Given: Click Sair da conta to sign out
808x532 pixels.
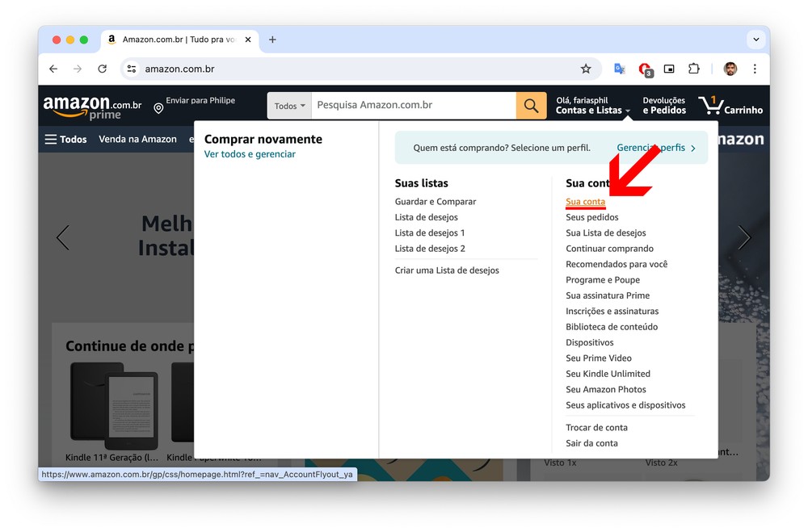Looking at the screenshot, I should [591, 443].
